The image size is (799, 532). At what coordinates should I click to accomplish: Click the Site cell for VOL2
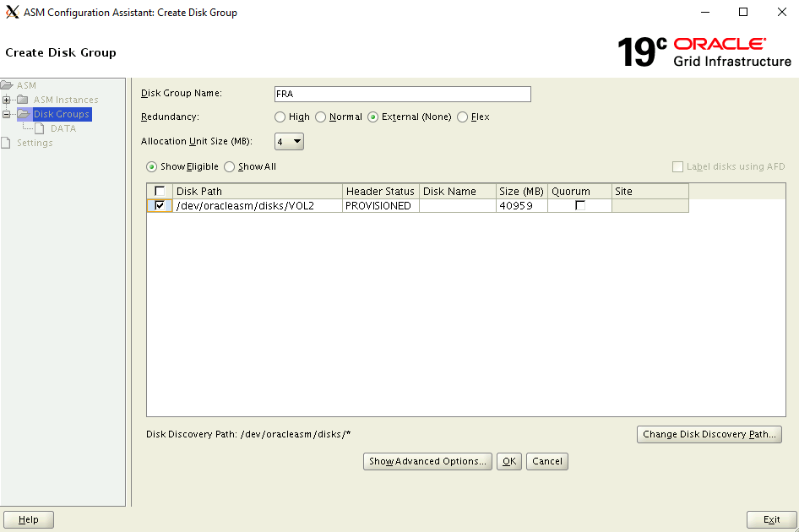[650, 205]
